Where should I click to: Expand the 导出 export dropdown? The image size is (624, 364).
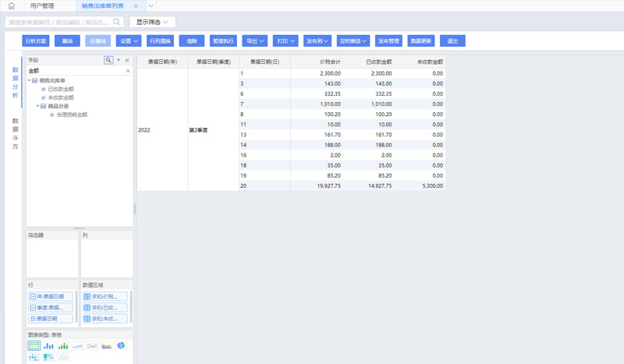pos(255,41)
